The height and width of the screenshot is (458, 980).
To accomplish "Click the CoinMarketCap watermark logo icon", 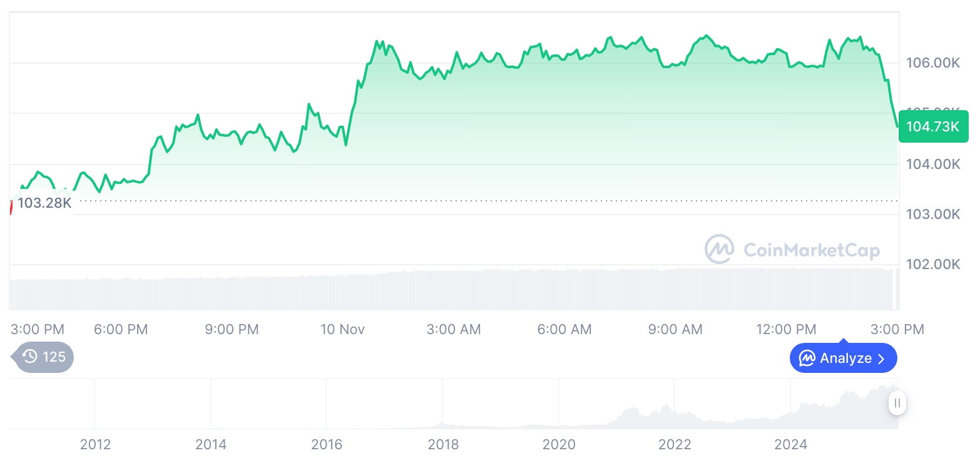I will coord(719,249).
